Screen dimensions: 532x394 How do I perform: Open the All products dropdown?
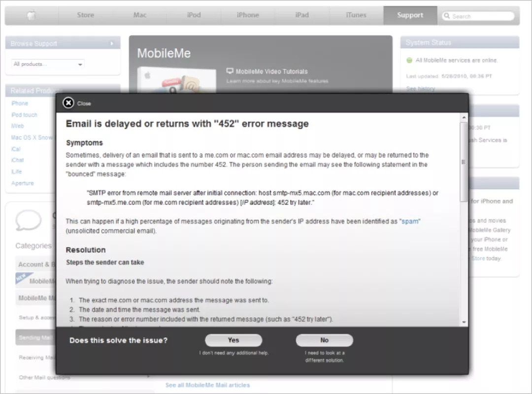click(x=48, y=64)
